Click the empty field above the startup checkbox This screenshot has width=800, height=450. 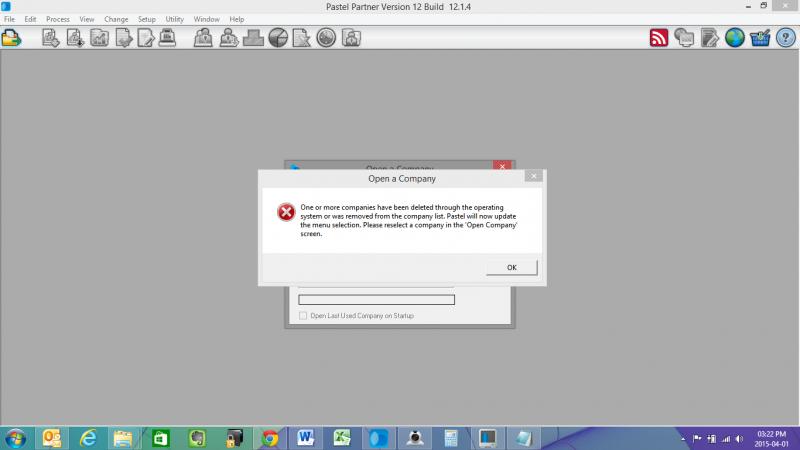377,299
